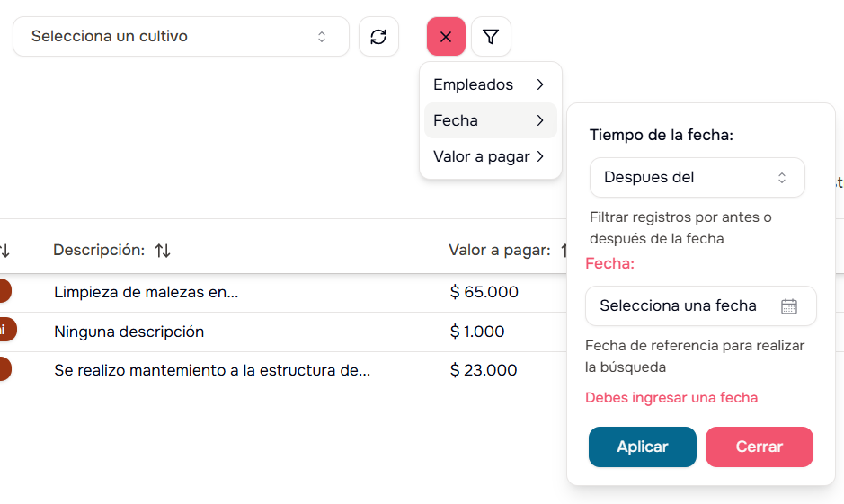Open the funnel filter button
This screenshot has width=844, height=504.
pos(491,37)
